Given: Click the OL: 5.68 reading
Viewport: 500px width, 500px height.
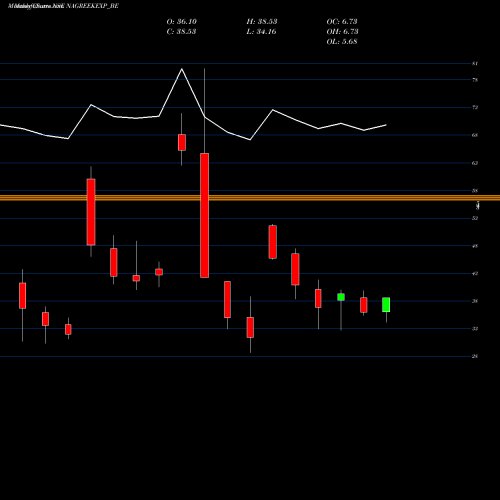Looking at the screenshot, I should point(342,41).
